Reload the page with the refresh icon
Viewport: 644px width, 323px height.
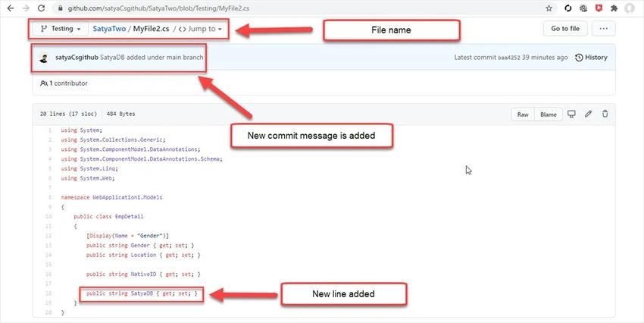(41, 8)
